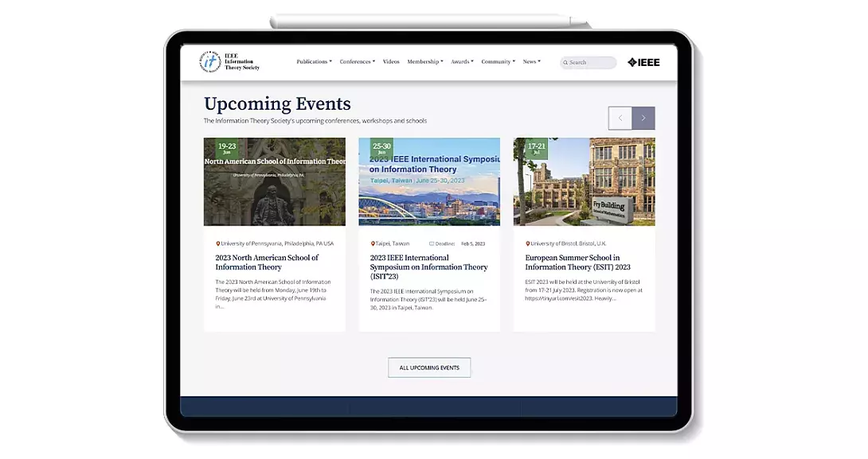Click the 25-30 Jun date badge
Image resolution: width=868 pixels, height=459 pixels.
[381, 148]
